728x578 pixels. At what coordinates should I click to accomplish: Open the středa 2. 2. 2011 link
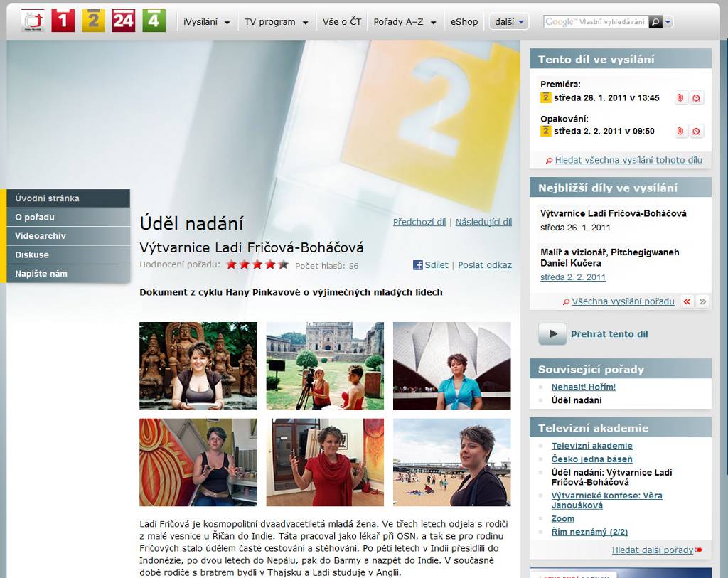pos(573,277)
